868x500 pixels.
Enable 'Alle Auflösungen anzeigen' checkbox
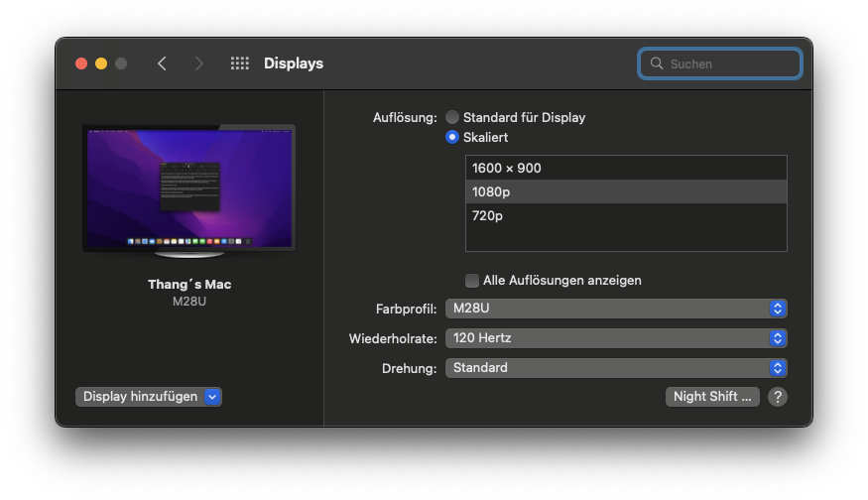472,281
